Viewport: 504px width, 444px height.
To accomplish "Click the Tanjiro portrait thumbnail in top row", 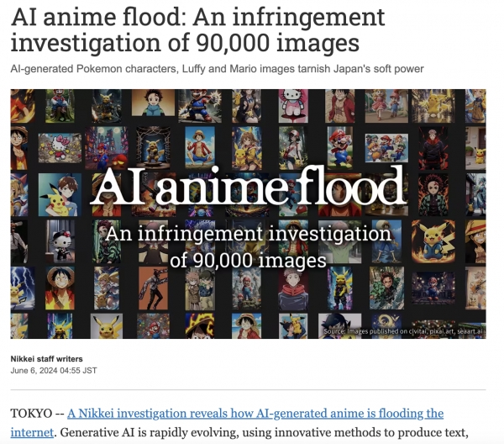I will coord(153,103).
